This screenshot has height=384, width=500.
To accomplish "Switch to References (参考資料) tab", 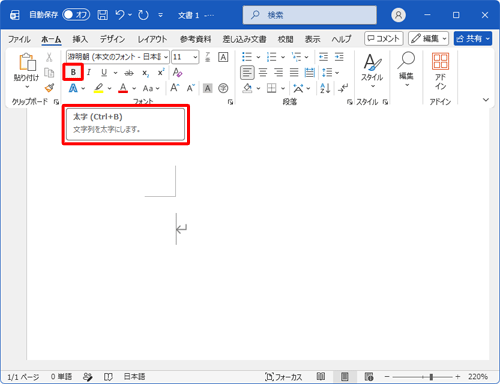I will click(196, 39).
